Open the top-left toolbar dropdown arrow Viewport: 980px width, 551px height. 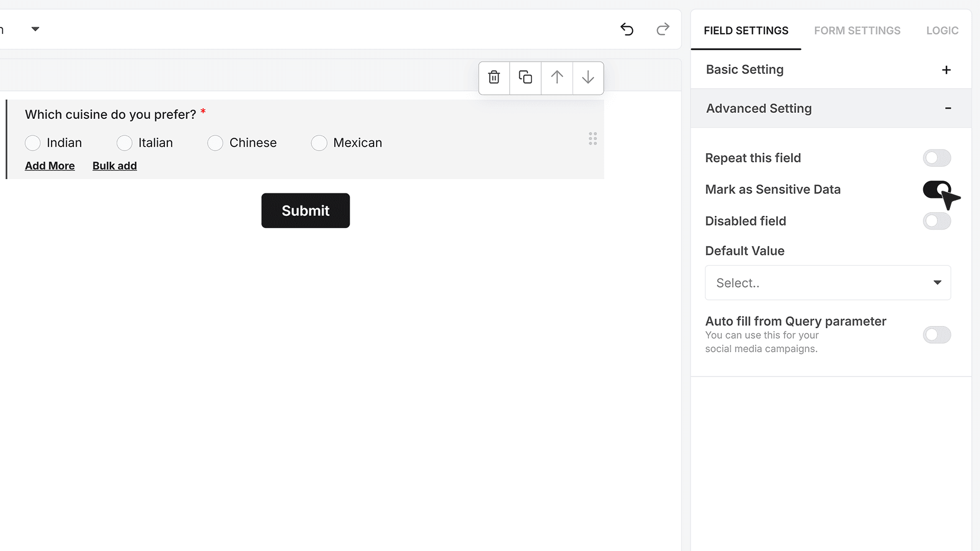[x=35, y=29]
